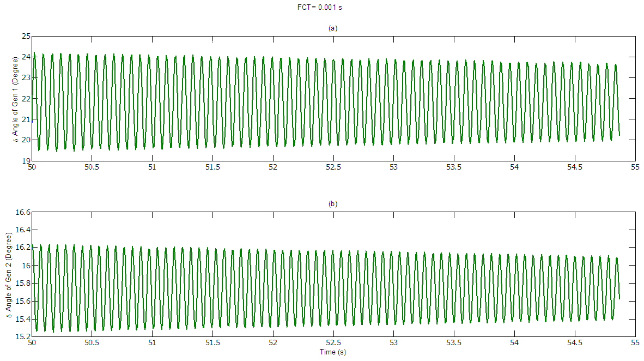
Task: Select the 'Time (s)' x-axis label
Action: coord(332,352)
